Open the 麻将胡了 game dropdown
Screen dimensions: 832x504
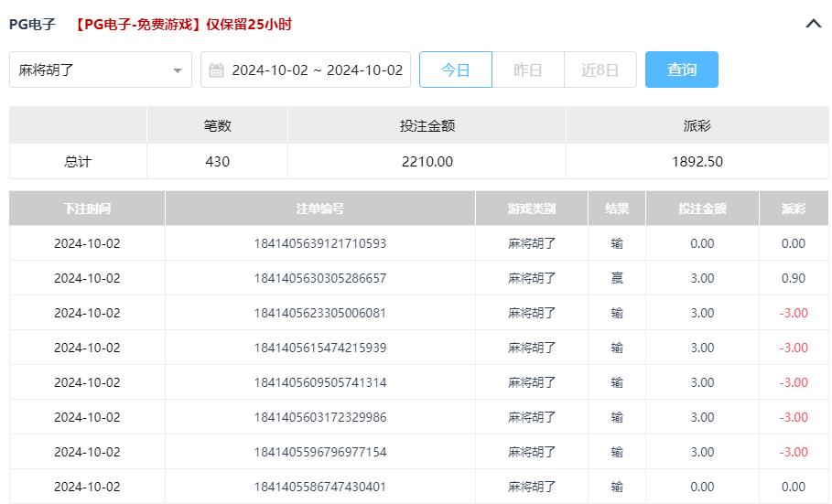pyautogui.click(x=92, y=70)
